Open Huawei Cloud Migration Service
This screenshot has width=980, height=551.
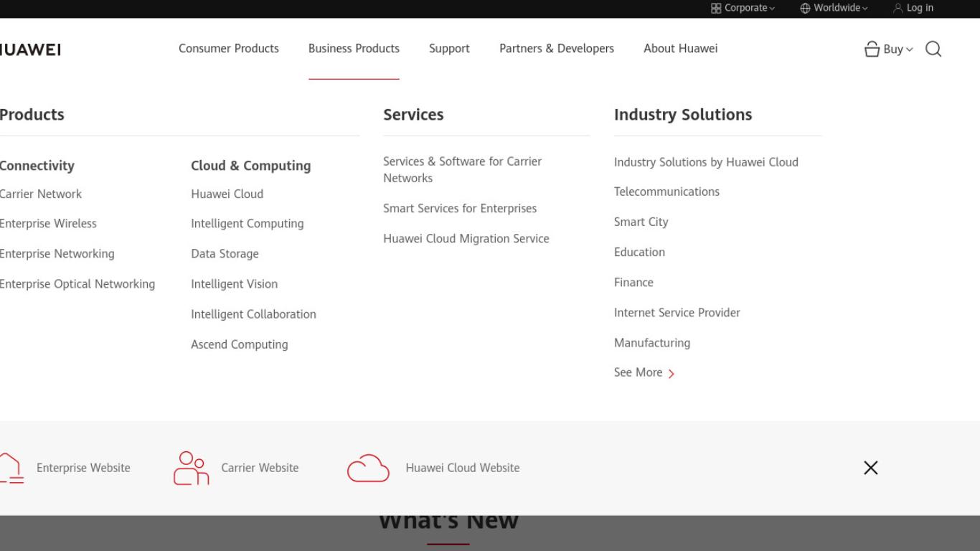[x=466, y=239]
